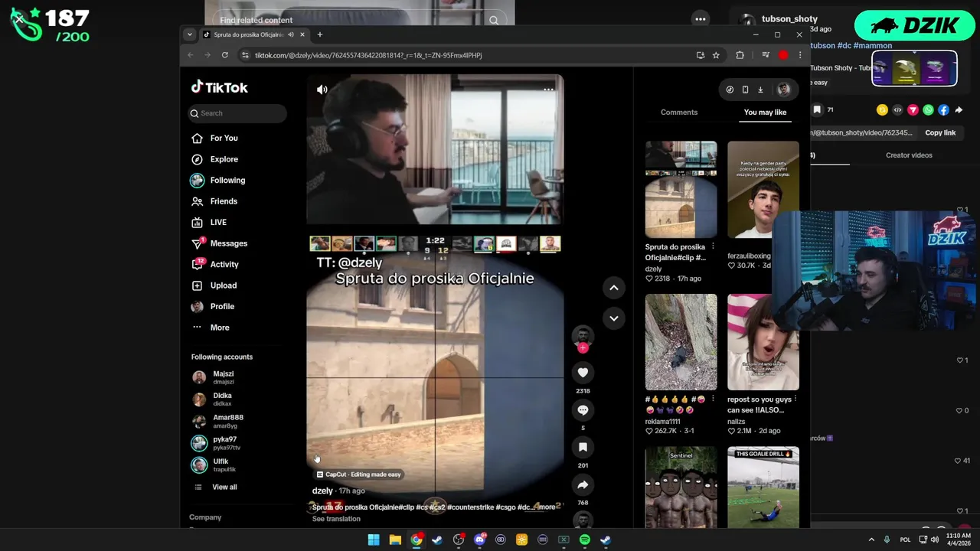
Task: Open the Chrome extensions puzzle icon
Action: (740, 55)
